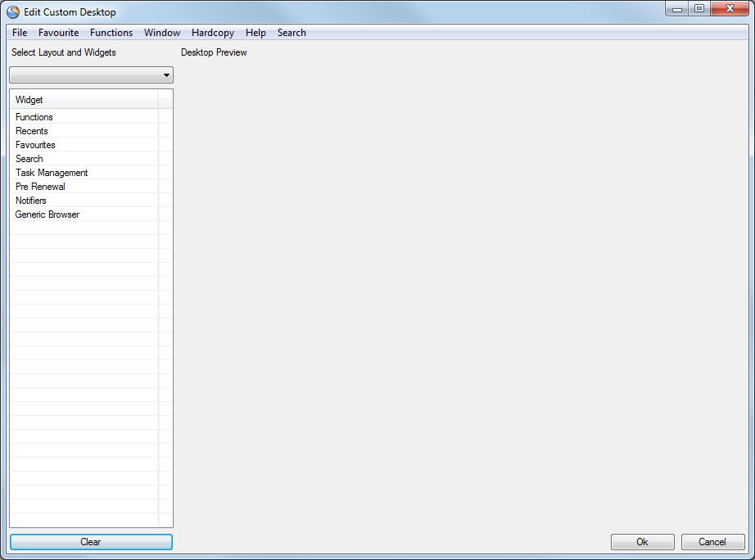Screen dimensions: 755x560
Task: Open the File menu
Action: click(x=20, y=33)
